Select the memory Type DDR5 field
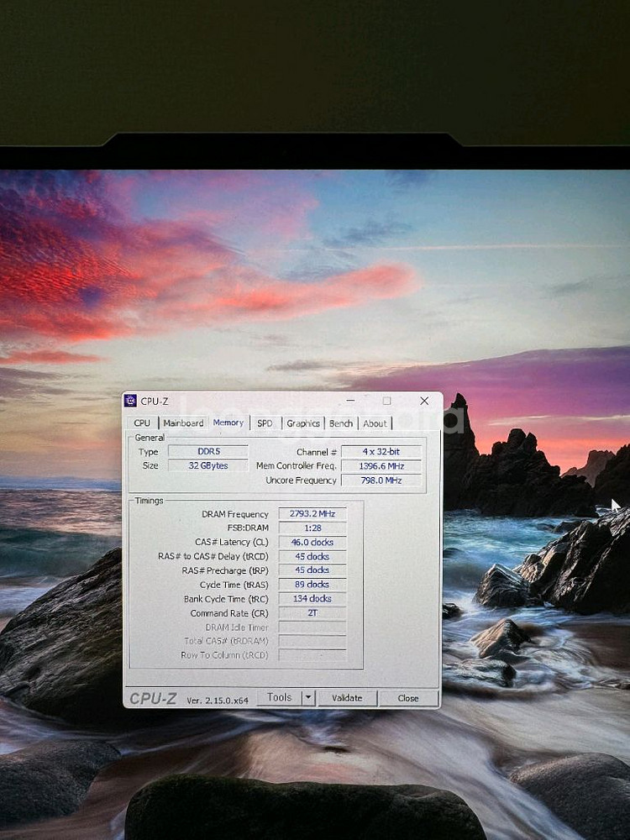 pos(207,452)
